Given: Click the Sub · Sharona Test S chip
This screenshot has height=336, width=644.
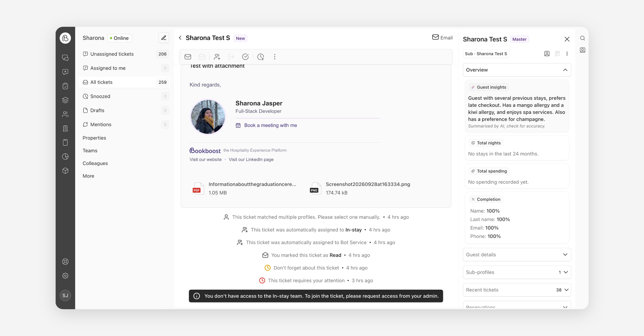Looking at the screenshot, I should pos(486,54).
